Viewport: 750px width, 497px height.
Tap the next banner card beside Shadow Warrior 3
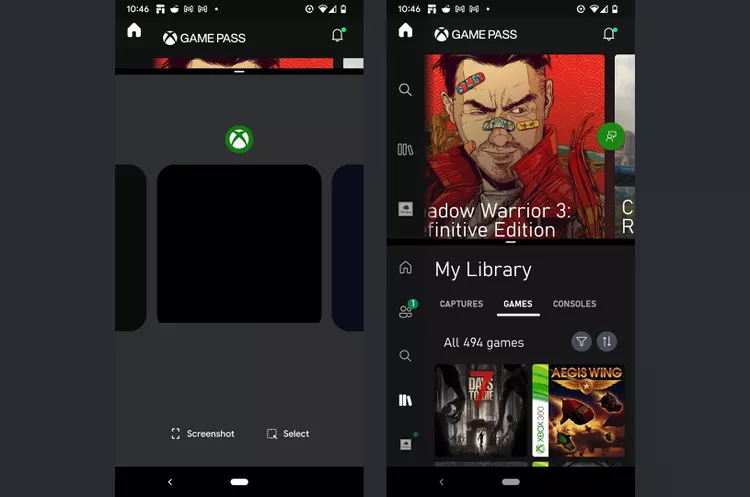click(625, 146)
